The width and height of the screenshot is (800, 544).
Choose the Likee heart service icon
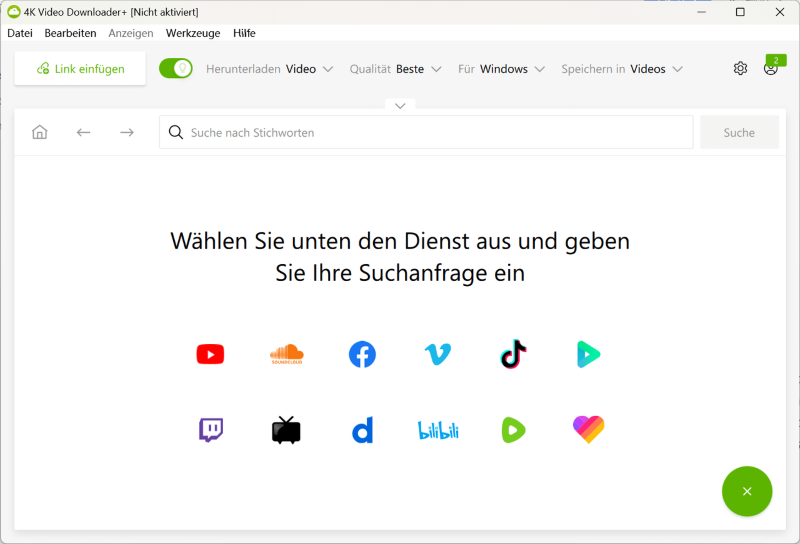588,429
